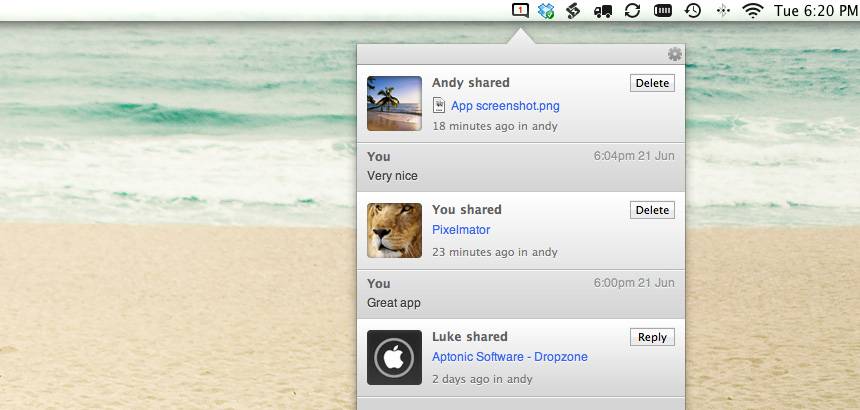Click '18 minutes ago in andy' timestamp
Image resolution: width=860 pixels, height=410 pixels.
pos(495,126)
